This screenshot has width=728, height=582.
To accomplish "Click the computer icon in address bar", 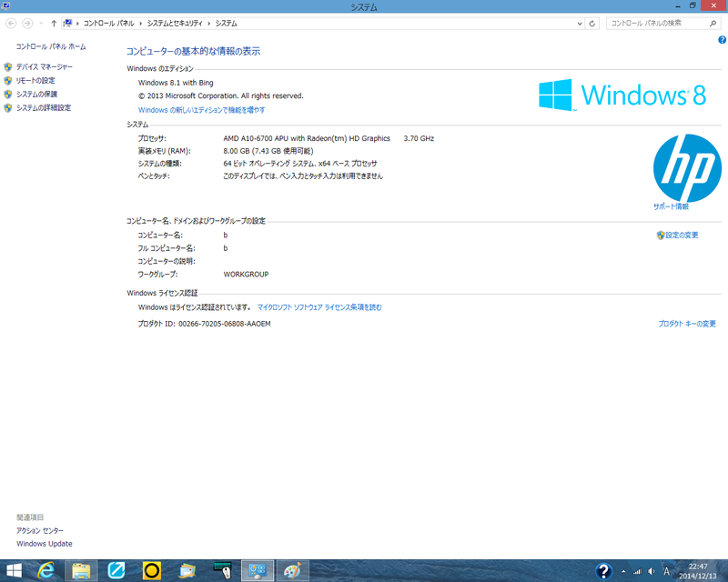I will pyautogui.click(x=67, y=24).
